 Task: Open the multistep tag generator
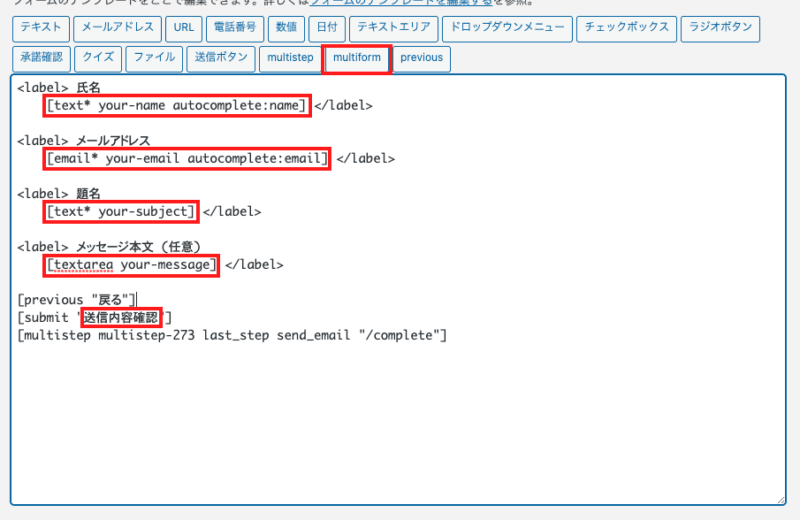tap(289, 58)
